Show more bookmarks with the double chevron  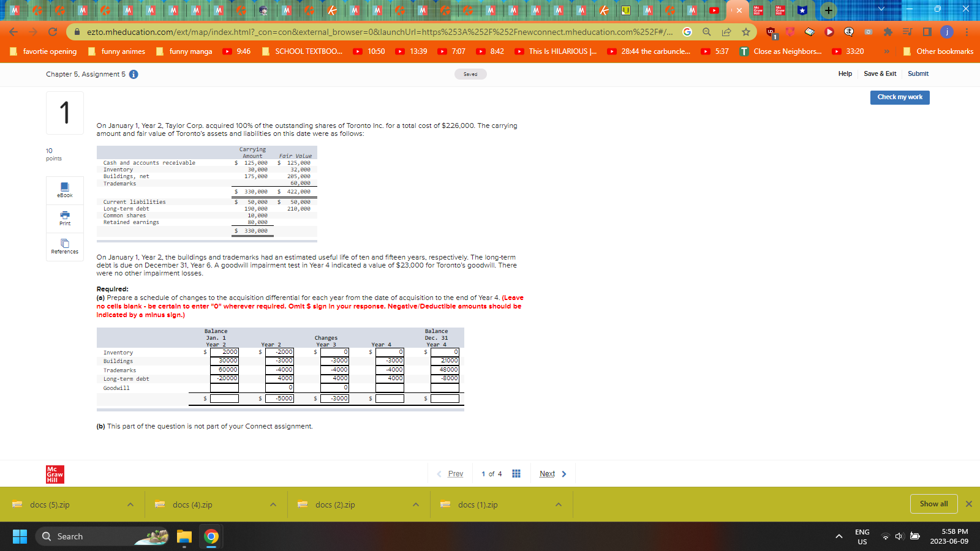coord(886,51)
